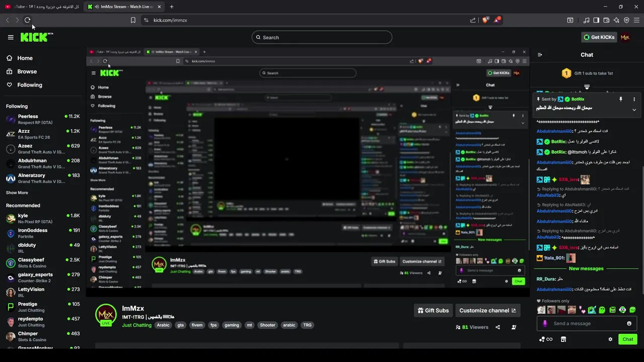Image resolution: width=644 pixels, height=362 pixels.
Task: Reload the page with the browser refresh icon
Action: click(x=27, y=20)
